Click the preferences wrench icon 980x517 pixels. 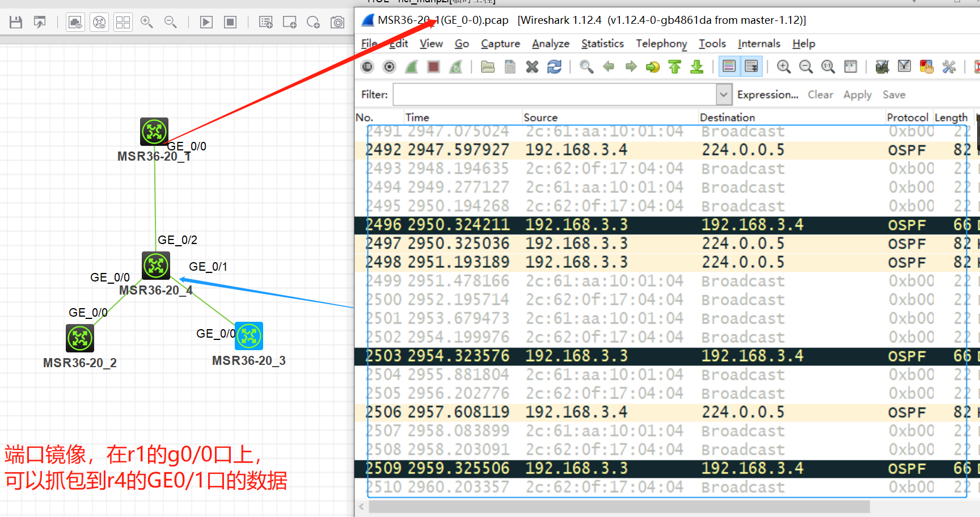pyautogui.click(x=949, y=67)
